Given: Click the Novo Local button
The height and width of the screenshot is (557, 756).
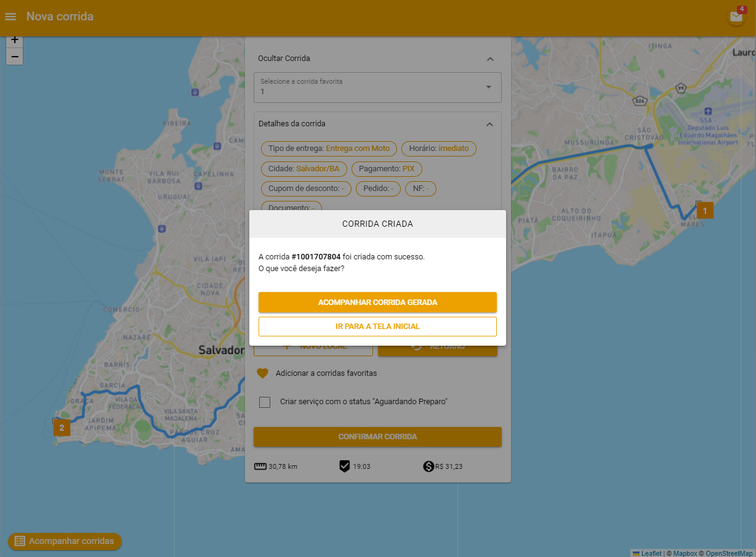Looking at the screenshot, I should coord(313,346).
